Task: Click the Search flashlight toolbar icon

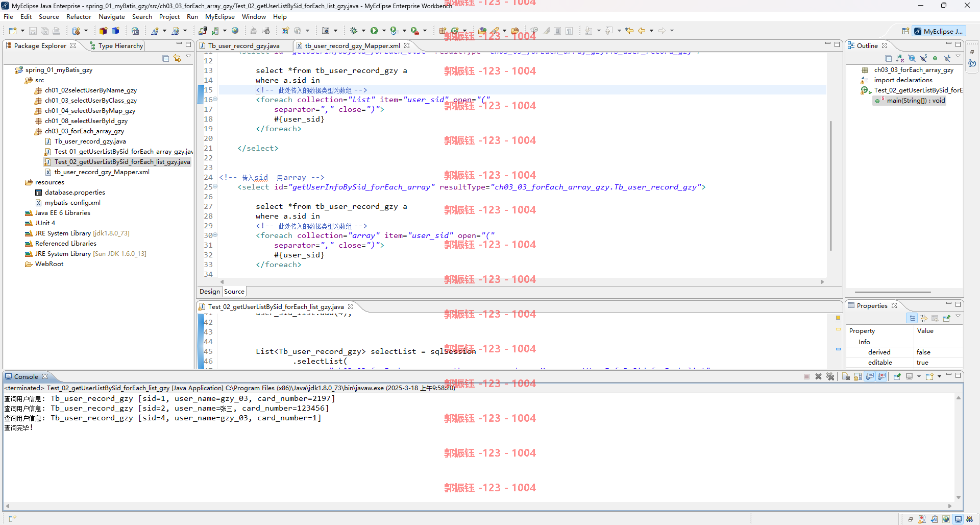Action: click(495, 31)
